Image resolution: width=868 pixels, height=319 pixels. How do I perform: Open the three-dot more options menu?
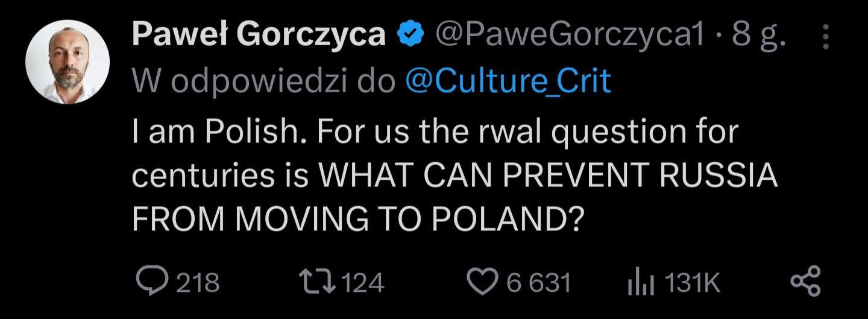coord(826,37)
